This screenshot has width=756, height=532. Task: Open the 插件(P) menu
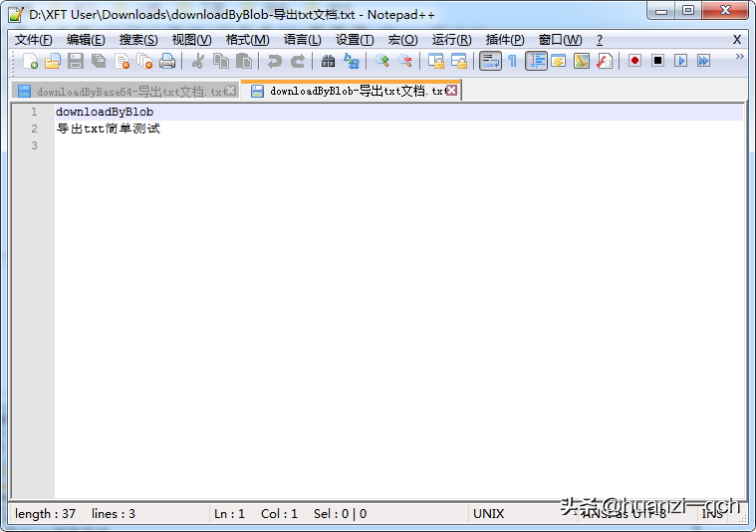pos(505,40)
